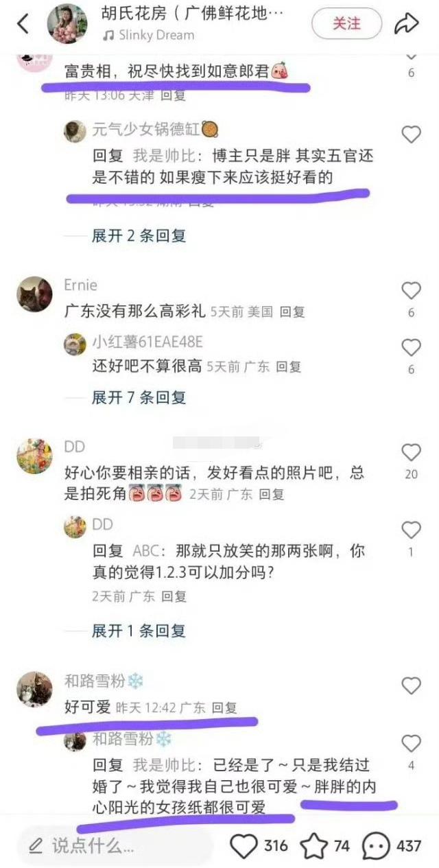This screenshot has height=868, width=439.
Task: Tap the 关注 follow button
Action: [x=347, y=23]
